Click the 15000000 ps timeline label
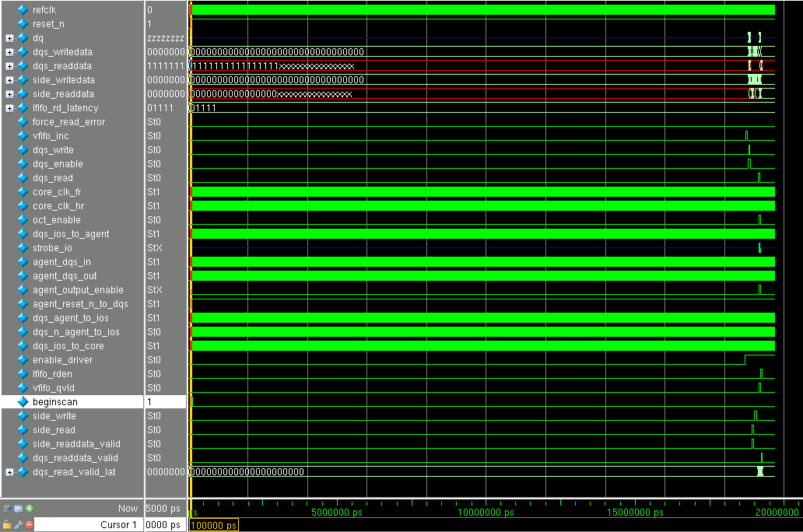The image size is (803, 532). coord(635,512)
